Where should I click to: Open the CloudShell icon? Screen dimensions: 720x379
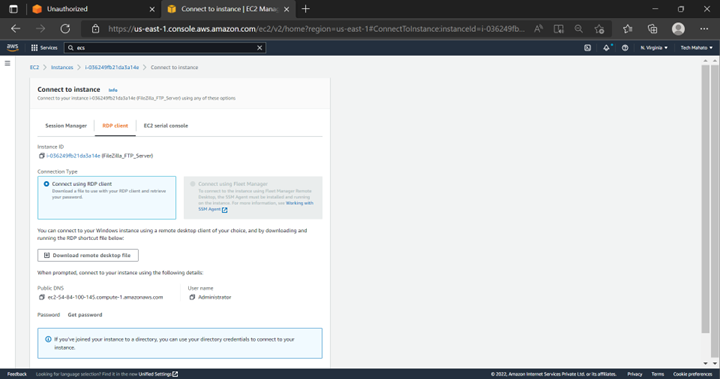[587, 48]
